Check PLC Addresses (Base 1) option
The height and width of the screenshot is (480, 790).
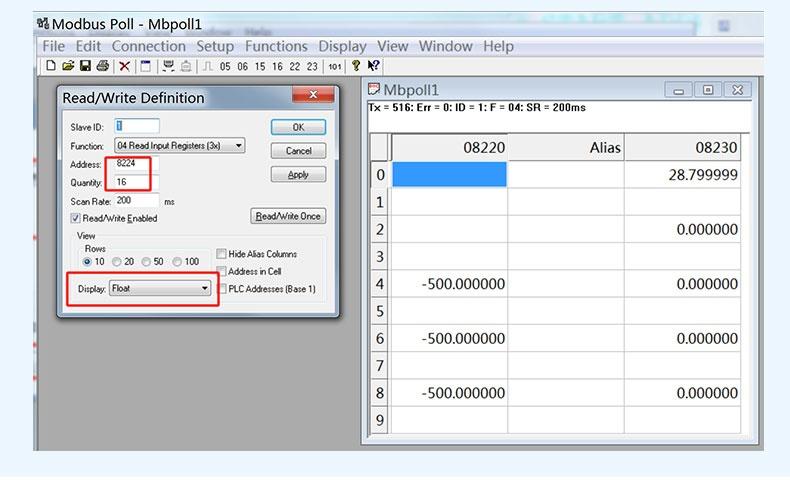tap(223, 289)
